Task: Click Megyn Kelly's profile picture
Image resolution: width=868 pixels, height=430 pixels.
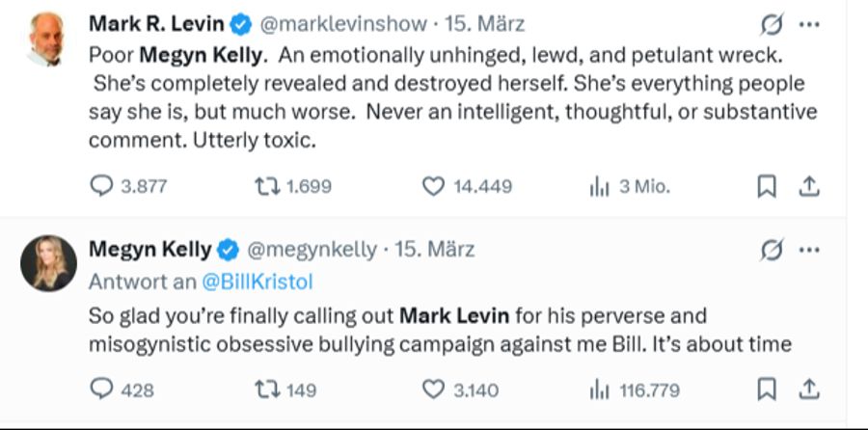Action: click(47, 262)
